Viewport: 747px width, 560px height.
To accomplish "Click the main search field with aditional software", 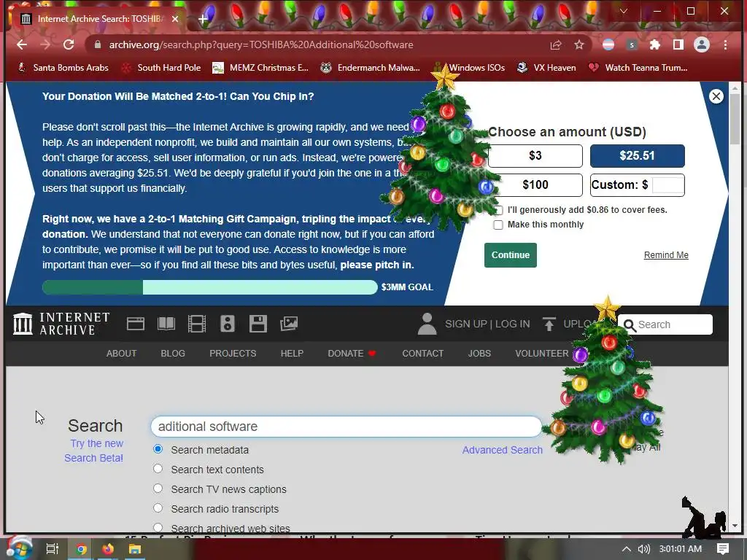I will [347, 426].
